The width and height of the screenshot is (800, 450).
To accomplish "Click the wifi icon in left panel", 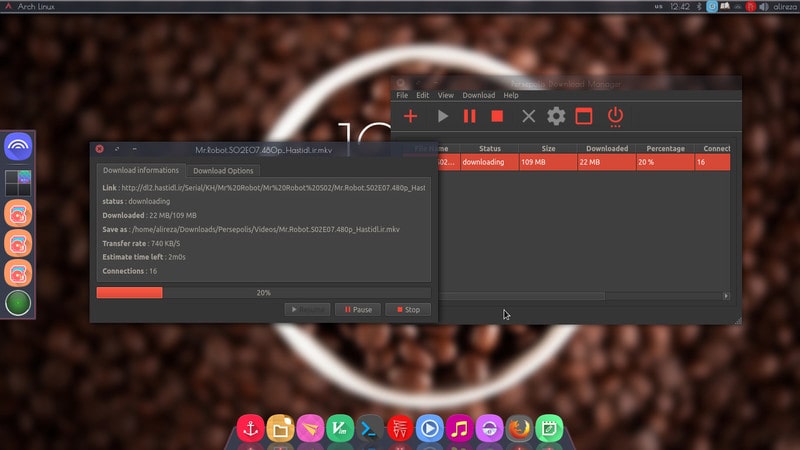I will (x=18, y=146).
